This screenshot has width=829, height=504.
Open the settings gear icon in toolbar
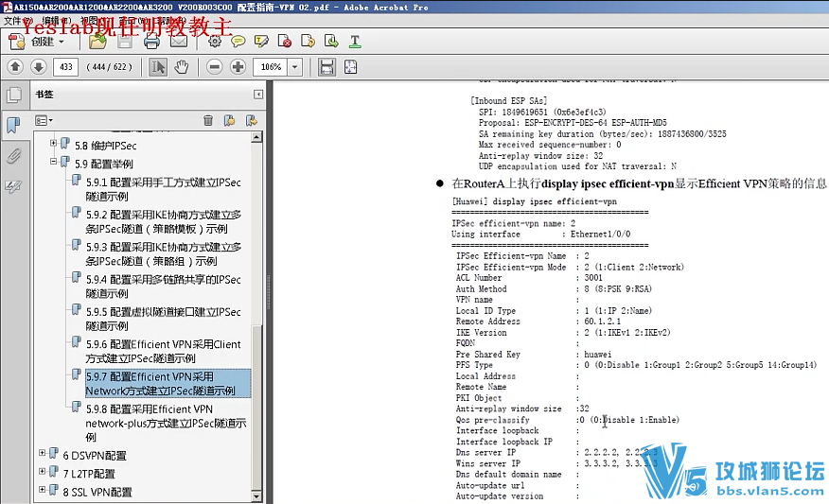pos(215,42)
